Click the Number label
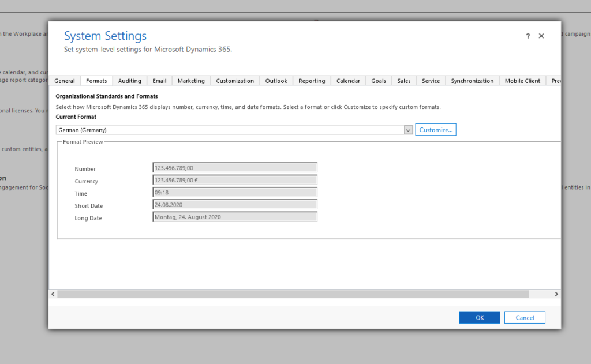Image resolution: width=591 pixels, height=364 pixels. click(x=85, y=169)
